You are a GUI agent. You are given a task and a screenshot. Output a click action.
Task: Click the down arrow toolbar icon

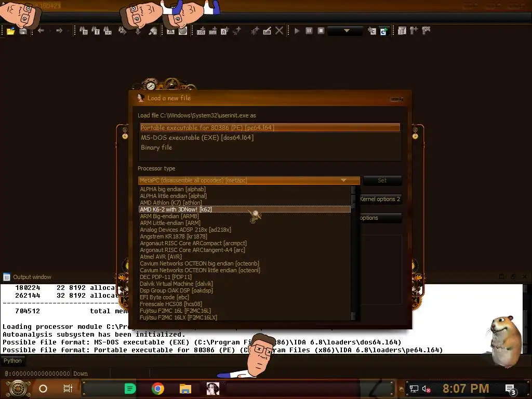(138, 31)
